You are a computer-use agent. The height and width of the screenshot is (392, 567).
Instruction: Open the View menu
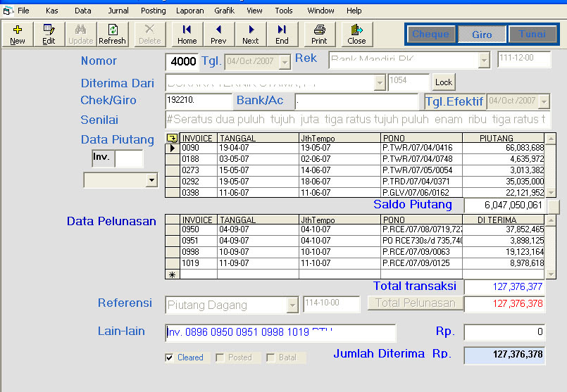point(254,11)
